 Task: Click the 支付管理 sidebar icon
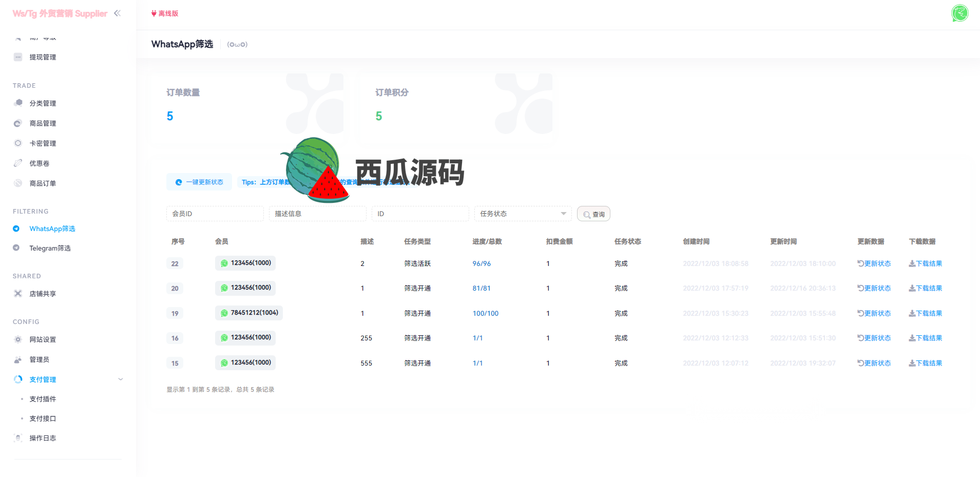click(18, 379)
